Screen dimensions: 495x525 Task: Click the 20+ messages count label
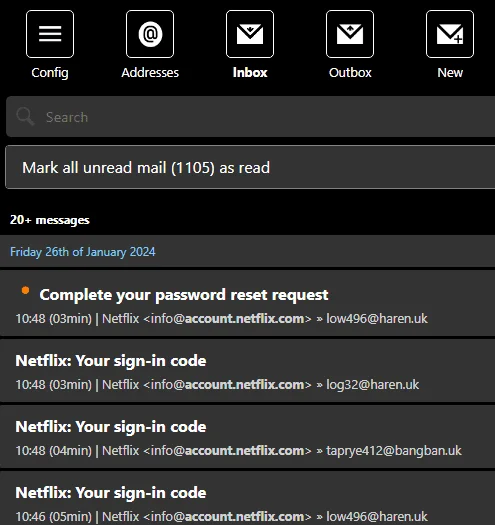[x=50, y=220]
